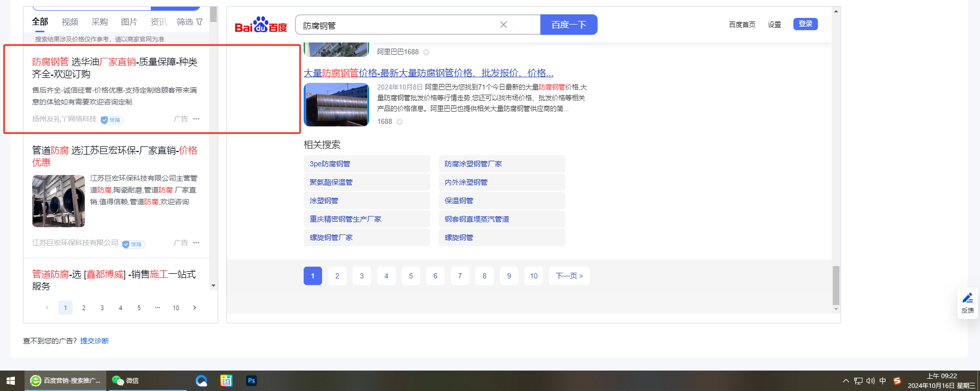Open Photoshop from the taskbar

click(x=252, y=381)
